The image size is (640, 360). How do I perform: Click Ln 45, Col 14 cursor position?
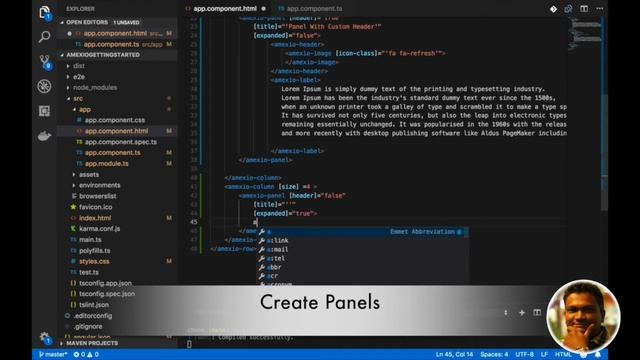point(454,354)
